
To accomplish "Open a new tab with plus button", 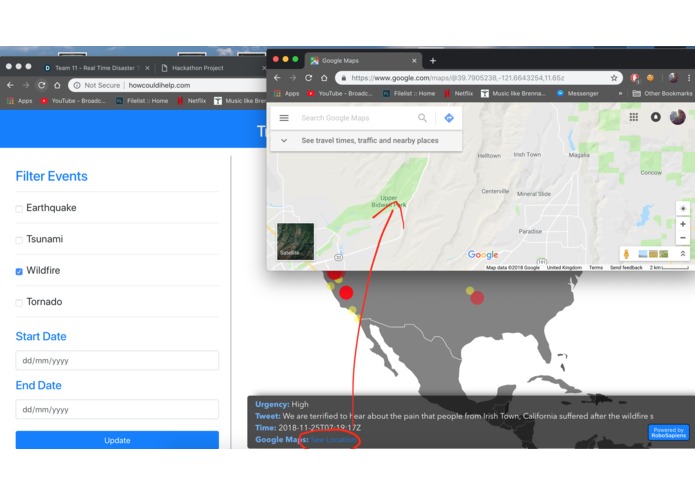I will (433, 61).
